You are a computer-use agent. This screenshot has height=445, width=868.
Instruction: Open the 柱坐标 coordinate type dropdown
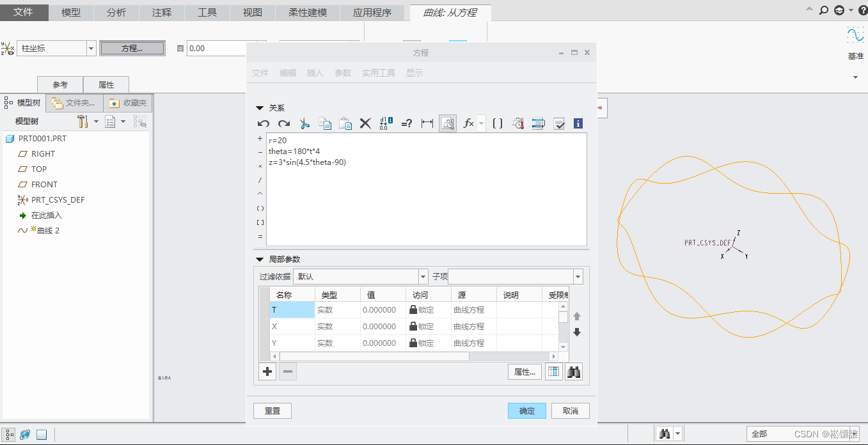[91, 49]
